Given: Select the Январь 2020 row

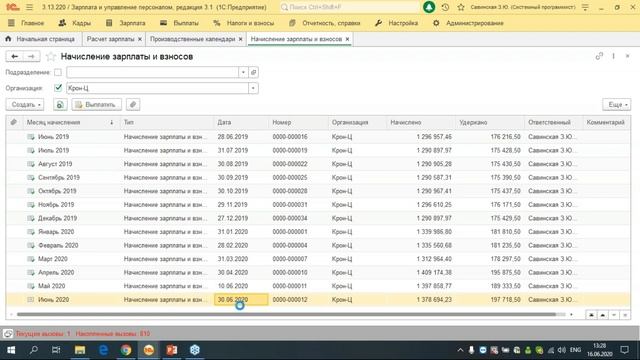Looking at the screenshot, I should (318, 231).
